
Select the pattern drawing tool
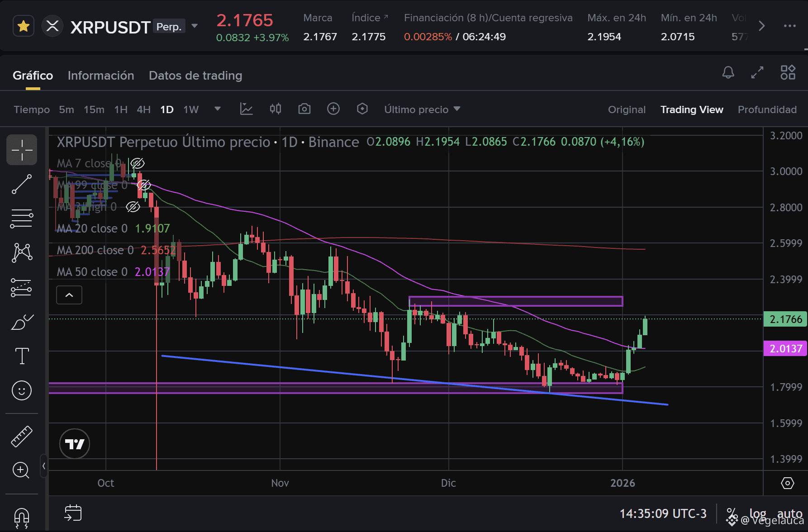click(x=22, y=253)
